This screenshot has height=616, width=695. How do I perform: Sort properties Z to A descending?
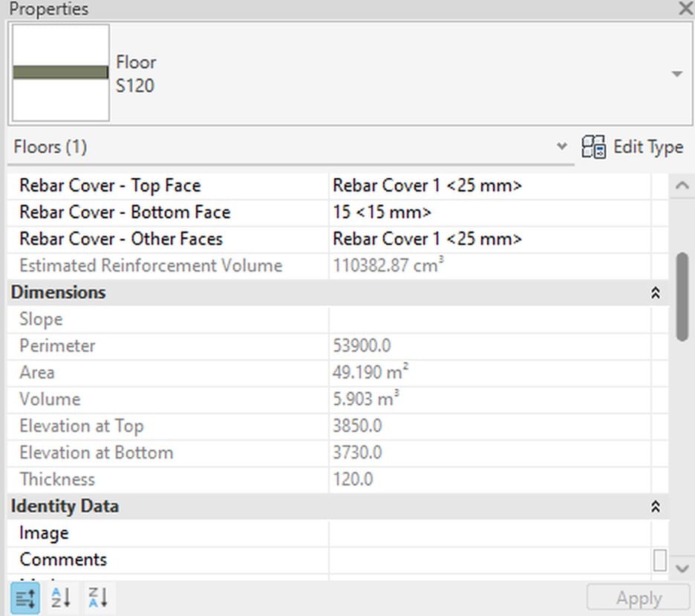[98, 598]
